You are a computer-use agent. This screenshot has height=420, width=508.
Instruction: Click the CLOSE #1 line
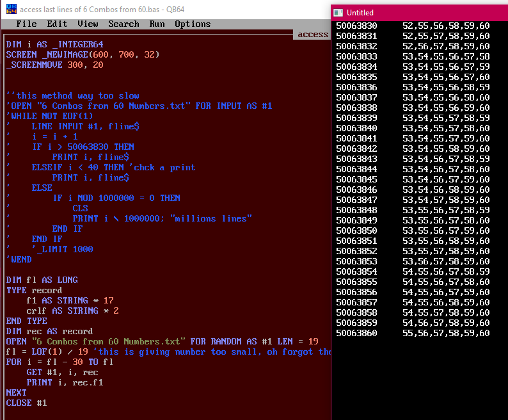coord(27,403)
